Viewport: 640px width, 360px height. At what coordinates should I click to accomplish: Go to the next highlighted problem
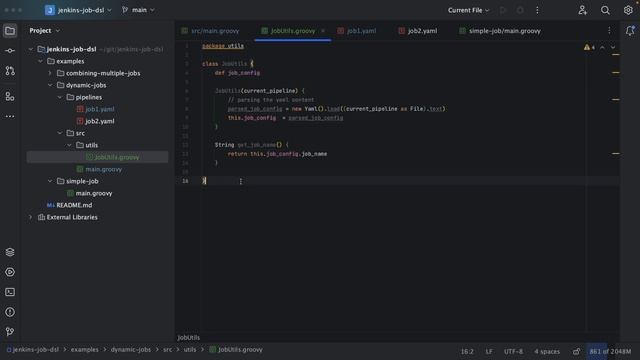[613, 47]
